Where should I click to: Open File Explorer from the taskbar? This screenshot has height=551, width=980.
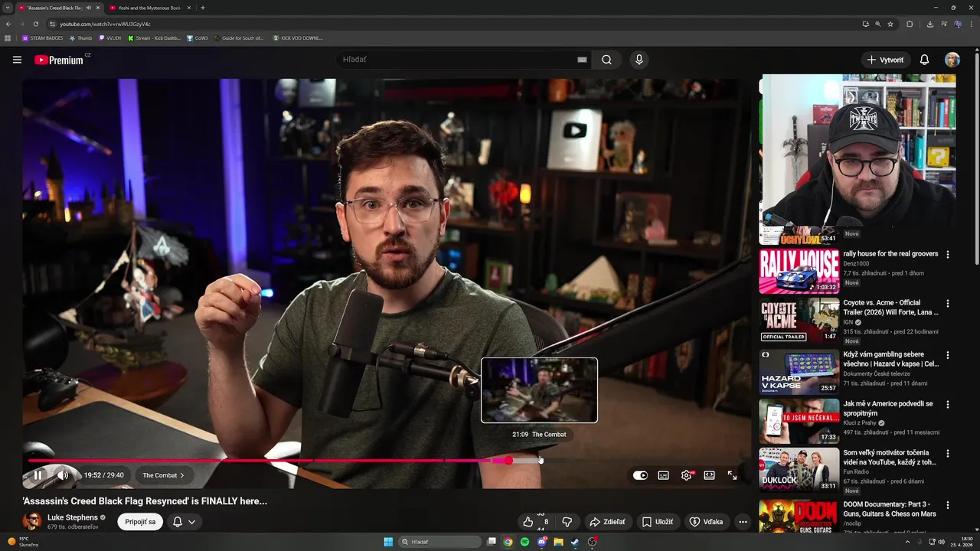click(558, 542)
